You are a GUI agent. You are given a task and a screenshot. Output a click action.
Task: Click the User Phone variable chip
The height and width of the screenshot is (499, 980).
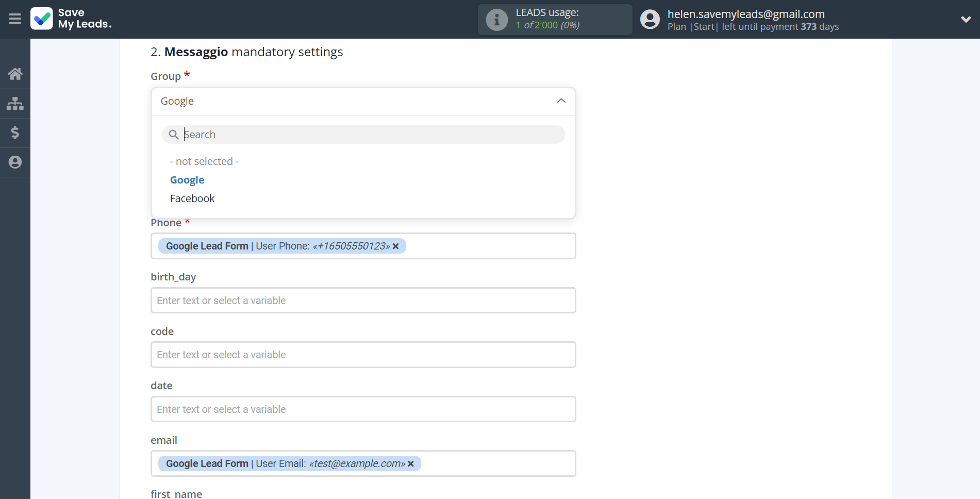(x=282, y=246)
